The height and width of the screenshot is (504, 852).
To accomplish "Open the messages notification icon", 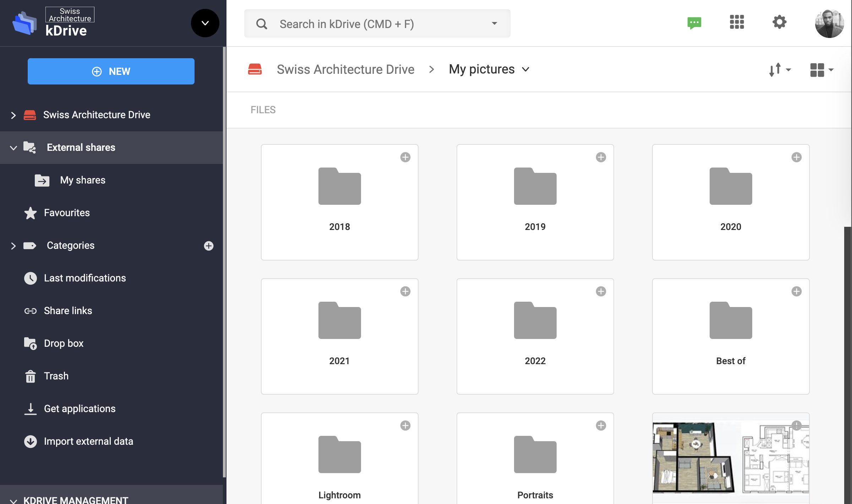I will coord(694,22).
